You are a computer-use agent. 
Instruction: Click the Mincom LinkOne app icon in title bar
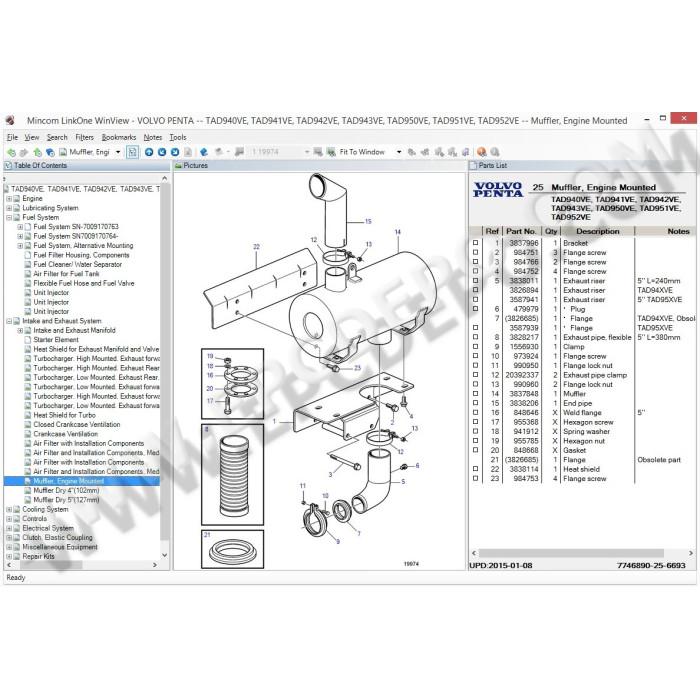(x=10, y=121)
